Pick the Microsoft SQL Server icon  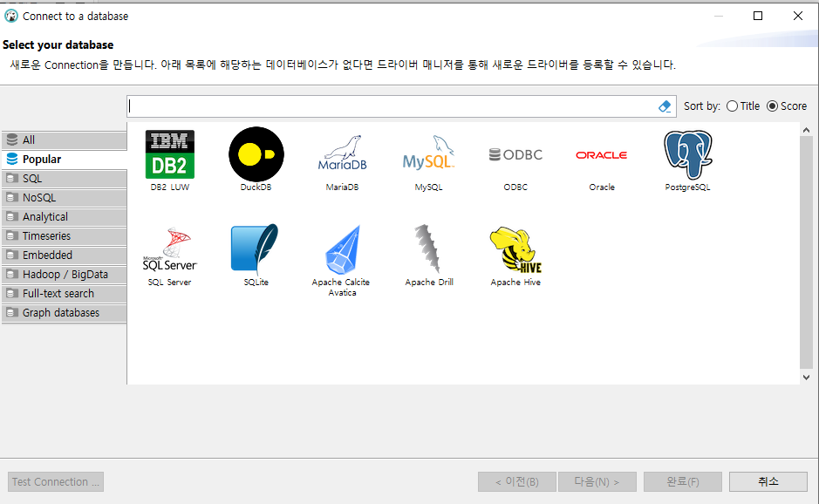pyautogui.click(x=170, y=249)
